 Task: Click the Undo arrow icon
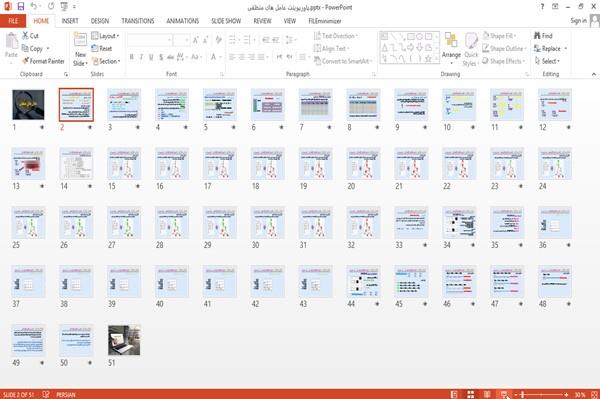coord(34,6)
